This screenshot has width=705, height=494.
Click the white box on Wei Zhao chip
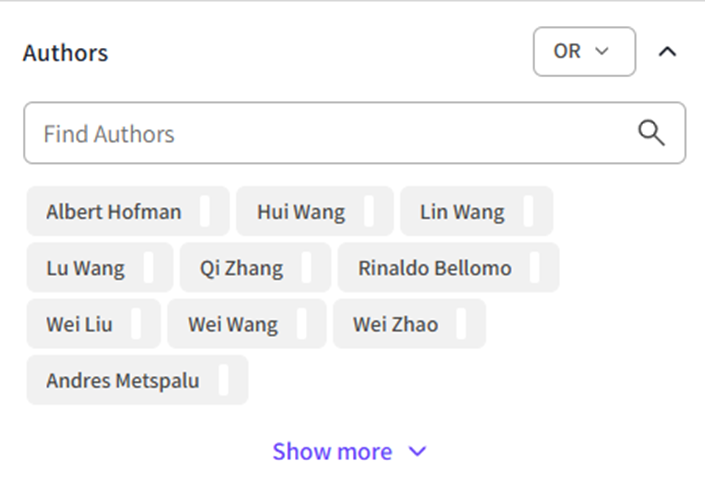tap(462, 324)
